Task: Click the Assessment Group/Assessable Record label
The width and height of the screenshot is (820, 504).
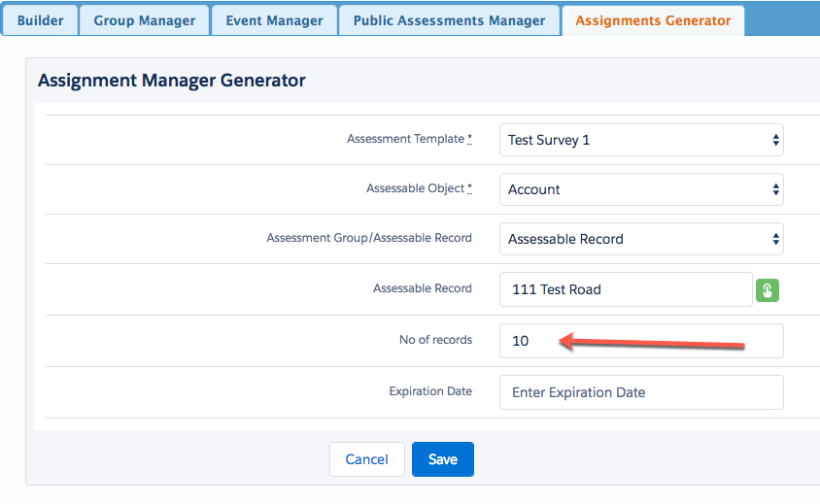Action: click(x=369, y=238)
